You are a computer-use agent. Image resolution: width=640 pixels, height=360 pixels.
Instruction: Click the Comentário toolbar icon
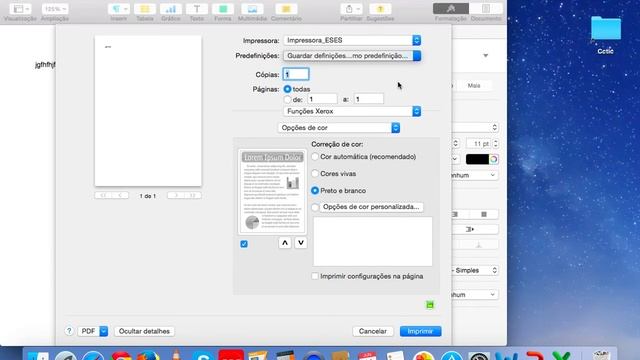coord(286,9)
